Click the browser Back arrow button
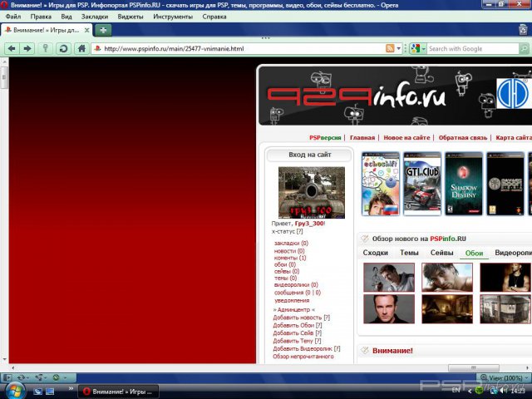 pyautogui.click(x=12, y=49)
